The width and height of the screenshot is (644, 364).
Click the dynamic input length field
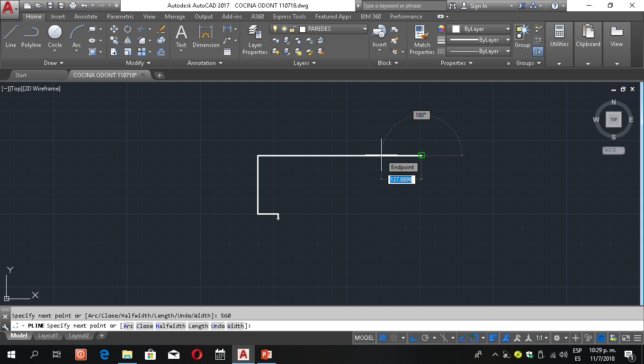[x=402, y=180]
